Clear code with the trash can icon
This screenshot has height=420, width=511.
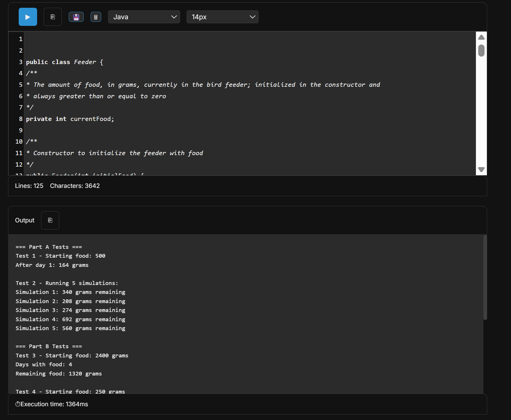[96, 17]
